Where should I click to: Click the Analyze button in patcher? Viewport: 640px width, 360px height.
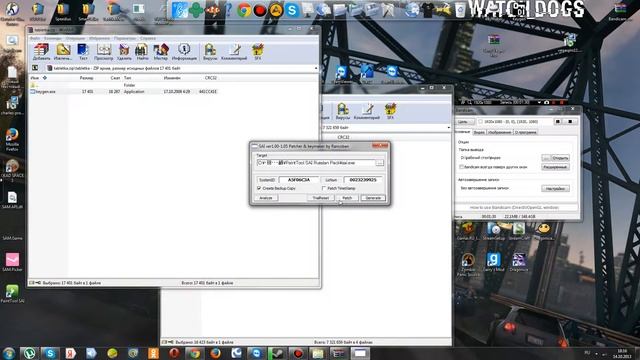point(266,198)
